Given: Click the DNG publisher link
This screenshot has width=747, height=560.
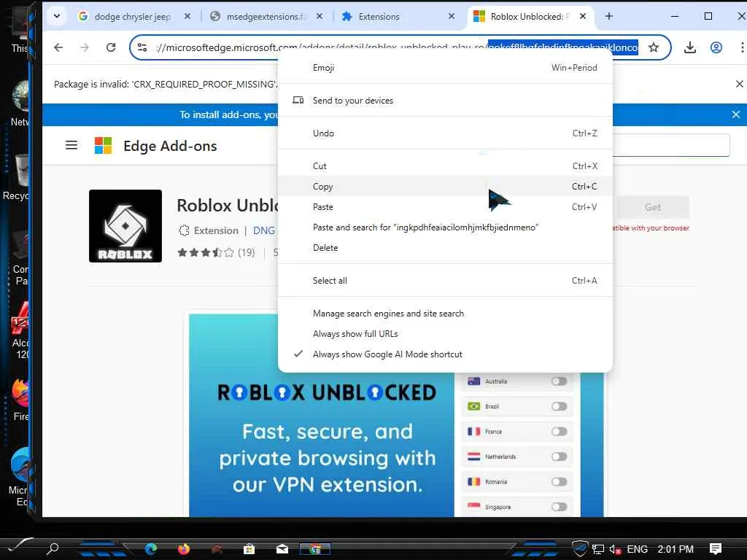Looking at the screenshot, I should (x=264, y=230).
